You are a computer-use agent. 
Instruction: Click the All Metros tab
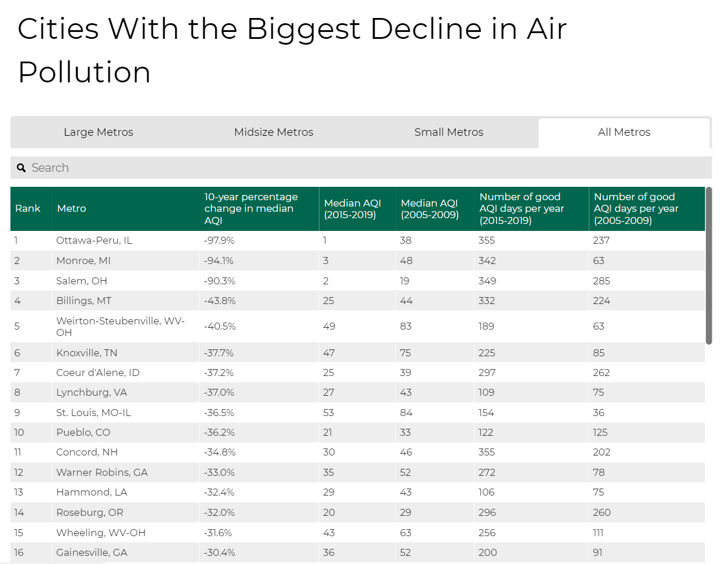click(x=624, y=132)
